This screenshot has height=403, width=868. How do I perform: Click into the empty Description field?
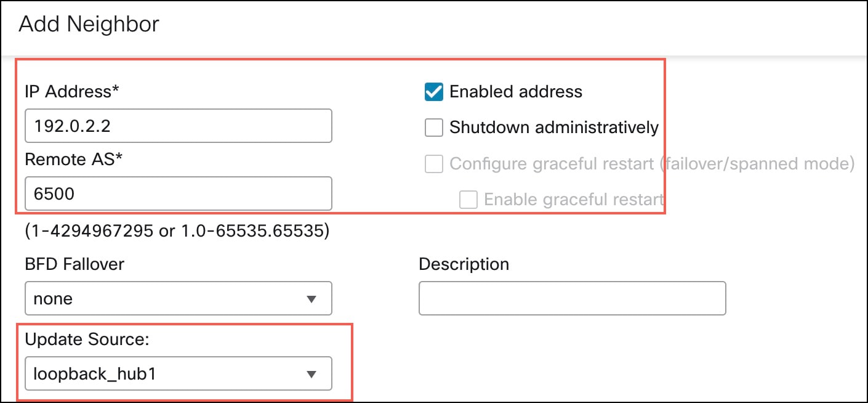click(x=573, y=299)
